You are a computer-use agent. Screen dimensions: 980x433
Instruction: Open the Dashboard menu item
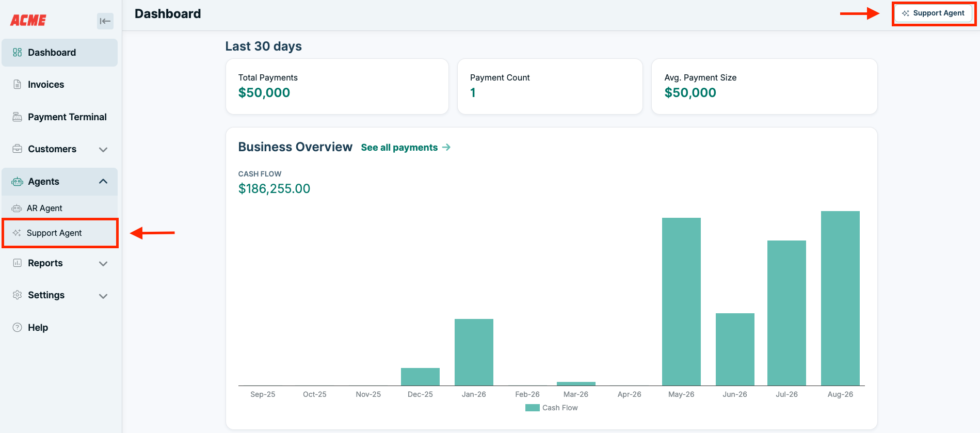coord(60,53)
